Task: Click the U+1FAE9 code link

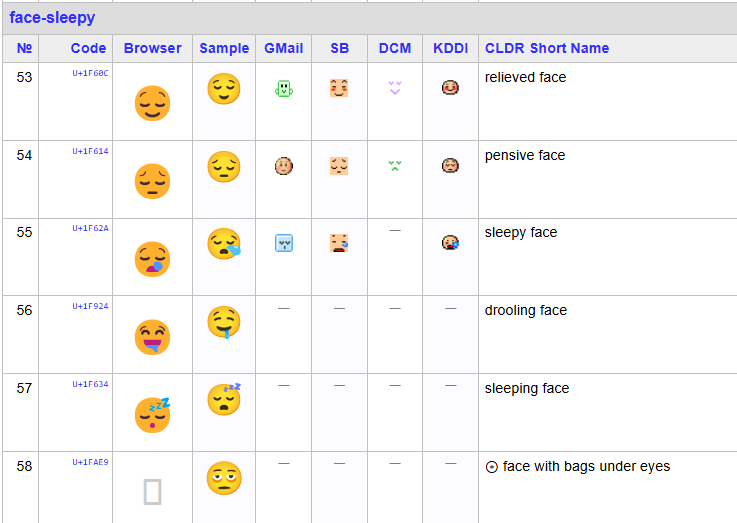Action: [90, 462]
